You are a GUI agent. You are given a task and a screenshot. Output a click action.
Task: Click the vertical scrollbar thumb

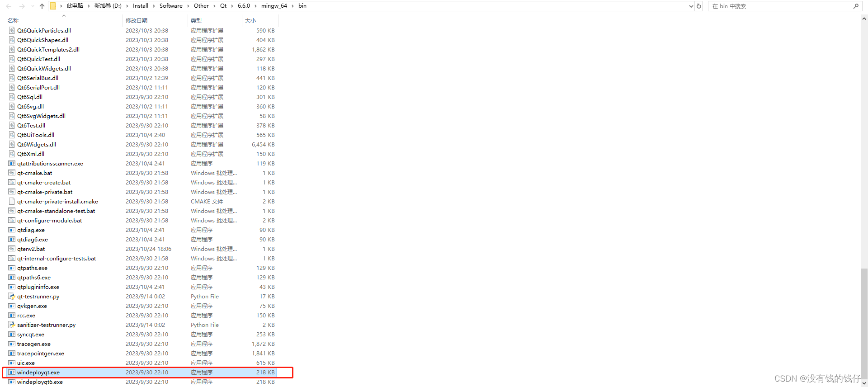click(864, 325)
